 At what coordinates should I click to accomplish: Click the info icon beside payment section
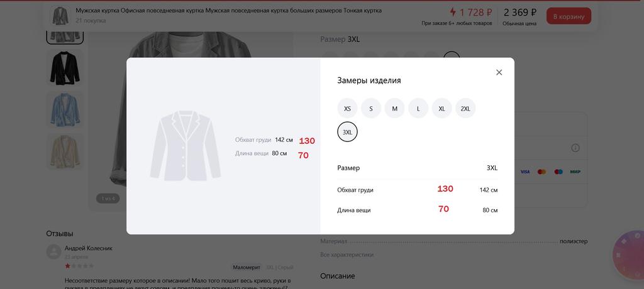(575, 148)
